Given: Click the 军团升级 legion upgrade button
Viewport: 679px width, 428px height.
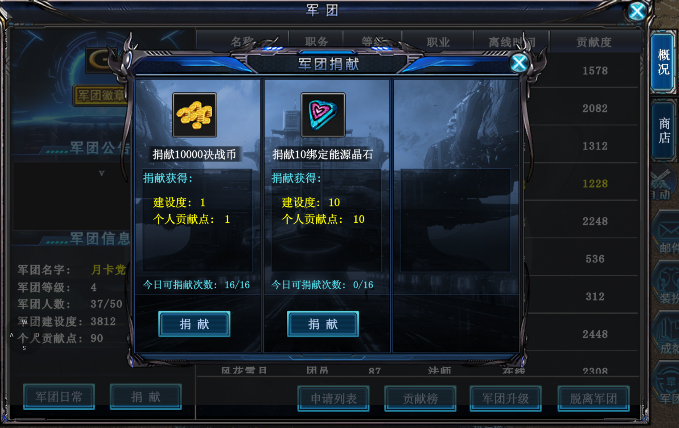Looking at the screenshot, I should [x=506, y=399].
